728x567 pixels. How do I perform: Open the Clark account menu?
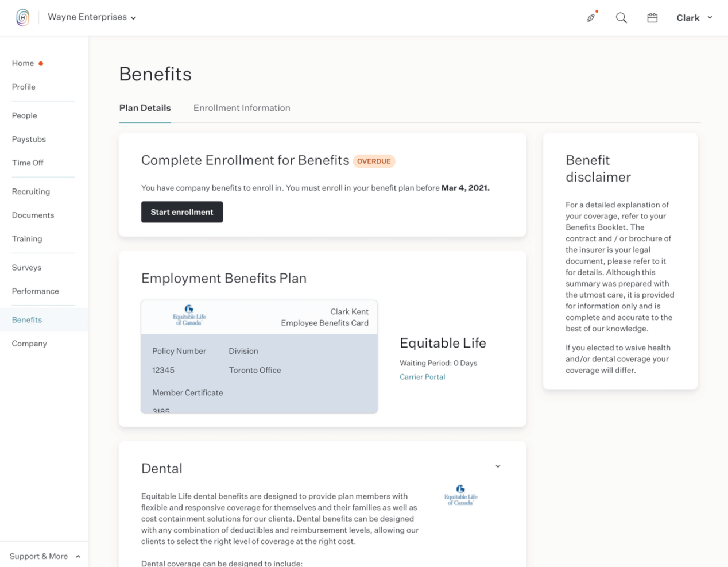click(694, 17)
